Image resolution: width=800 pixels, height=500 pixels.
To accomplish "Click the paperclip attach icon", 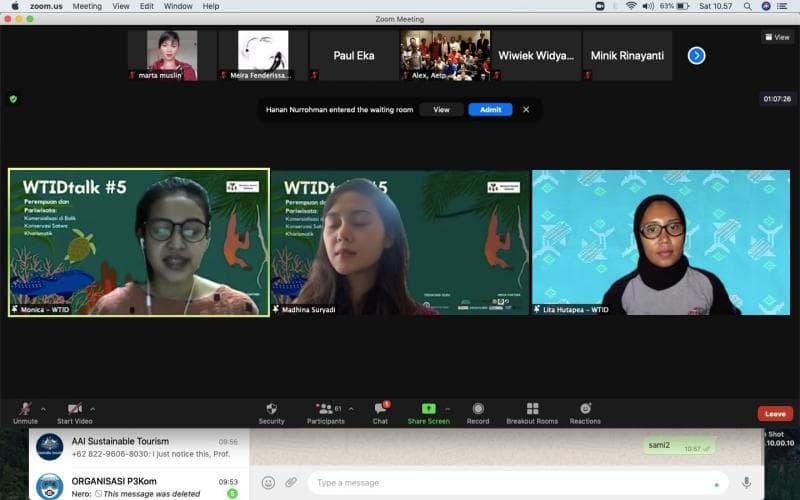I will (291, 482).
